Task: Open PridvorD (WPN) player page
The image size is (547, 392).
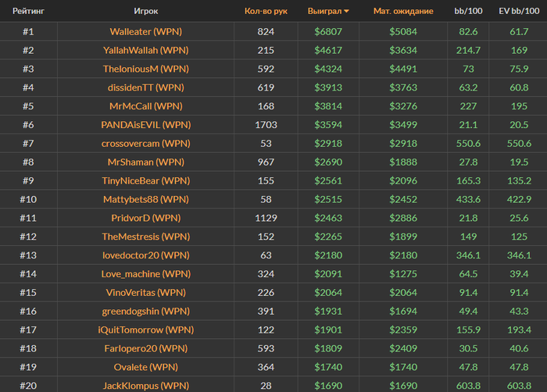Action: click(x=145, y=218)
